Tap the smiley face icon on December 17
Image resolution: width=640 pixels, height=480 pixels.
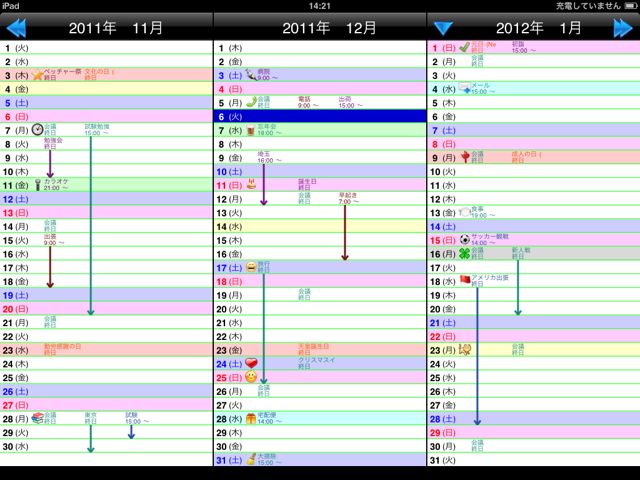coord(251,267)
